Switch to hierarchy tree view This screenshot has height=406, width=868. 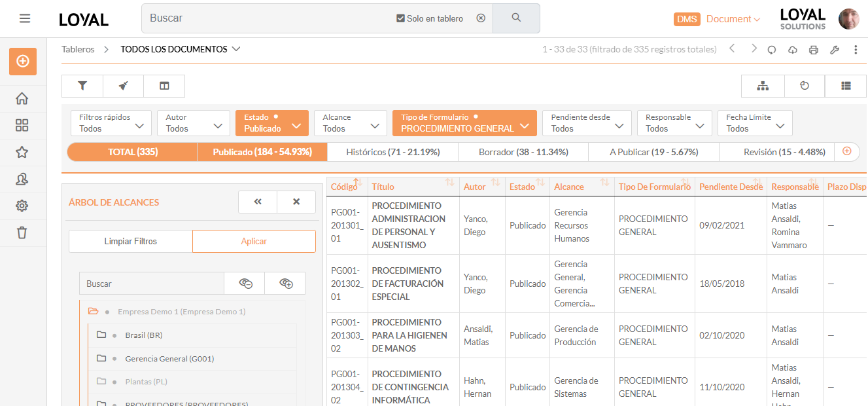pyautogui.click(x=763, y=86)
